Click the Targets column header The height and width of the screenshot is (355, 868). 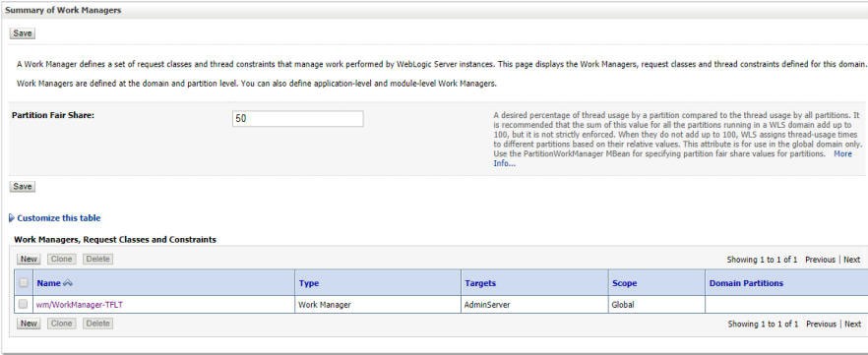pos(480,283)
